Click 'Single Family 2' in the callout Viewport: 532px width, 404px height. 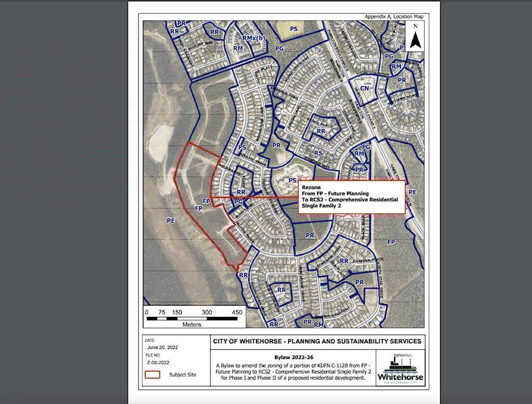point(321,206)
